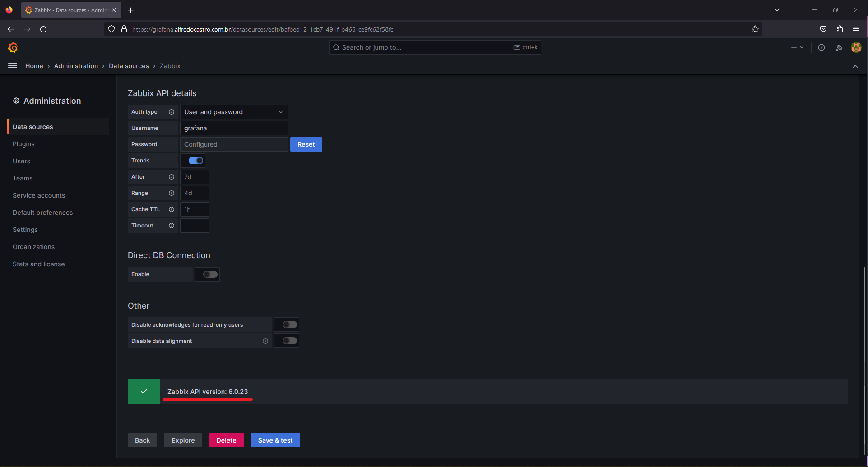868x467 pixels.
Task: Click the After field info icon
Action: click(x=172, y=177)
